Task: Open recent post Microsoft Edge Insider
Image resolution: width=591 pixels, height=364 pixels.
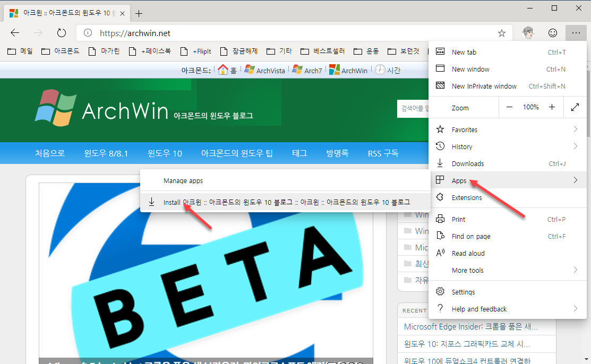Action: [471, 326]
